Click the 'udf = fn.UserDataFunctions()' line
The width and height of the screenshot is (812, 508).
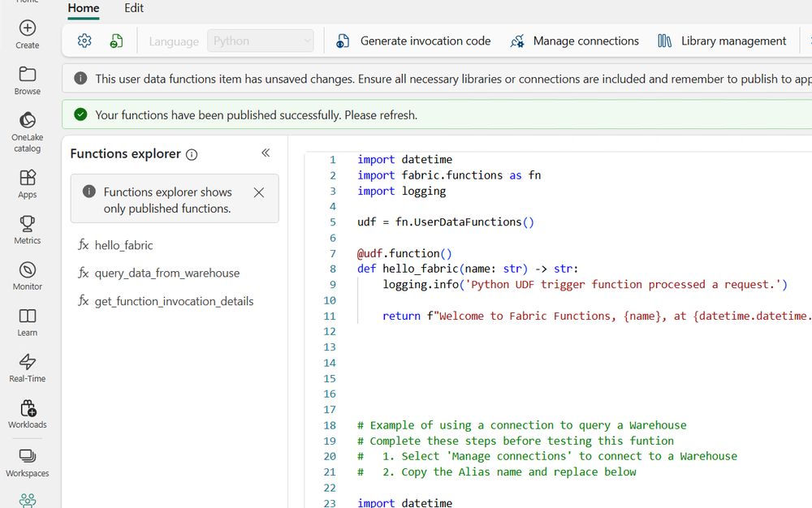[x=445, y=222]
